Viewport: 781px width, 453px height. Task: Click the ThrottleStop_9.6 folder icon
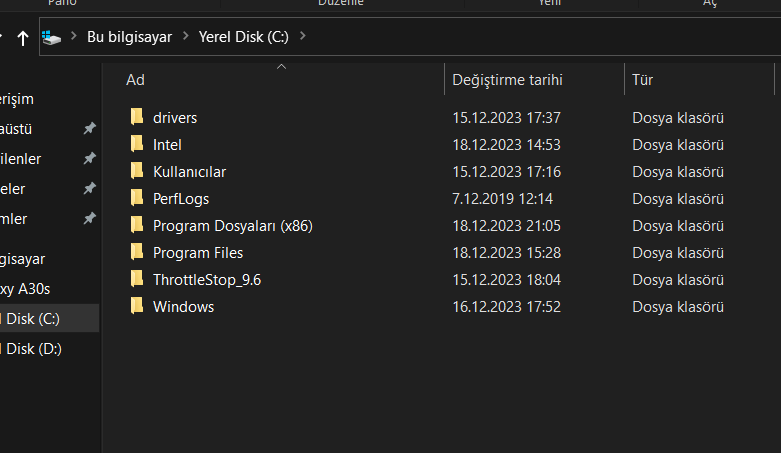tap(137, 279)
